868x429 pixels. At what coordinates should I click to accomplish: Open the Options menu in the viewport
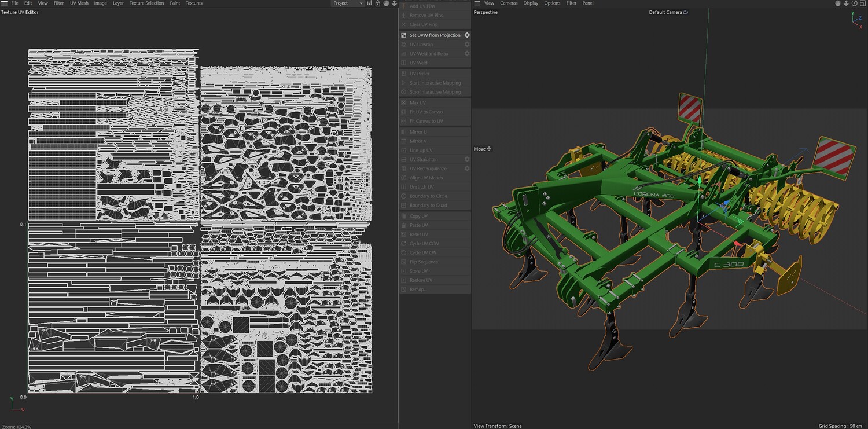coord(552,3)
